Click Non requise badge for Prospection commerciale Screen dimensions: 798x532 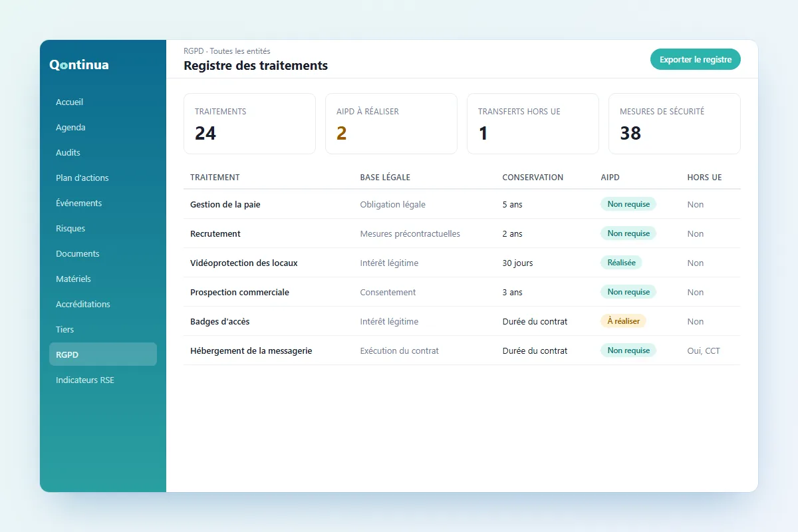[628, 292]
